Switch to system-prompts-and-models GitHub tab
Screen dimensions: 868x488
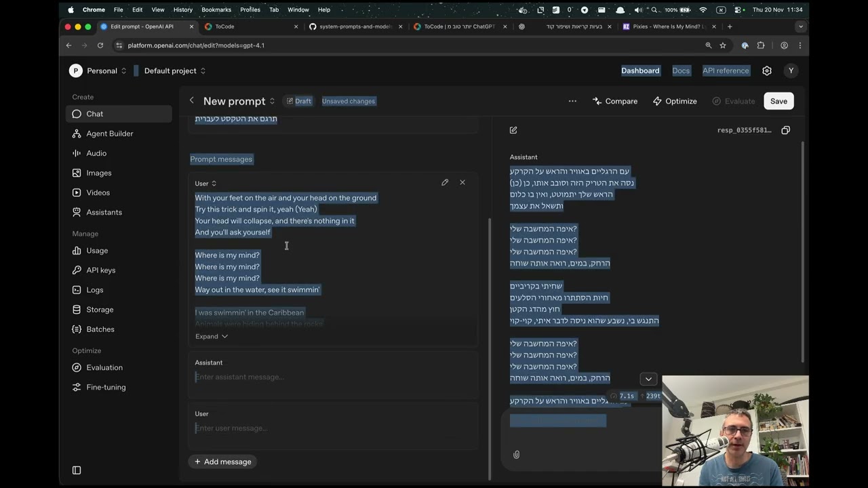pyautogui.click(x=355, y=26)
